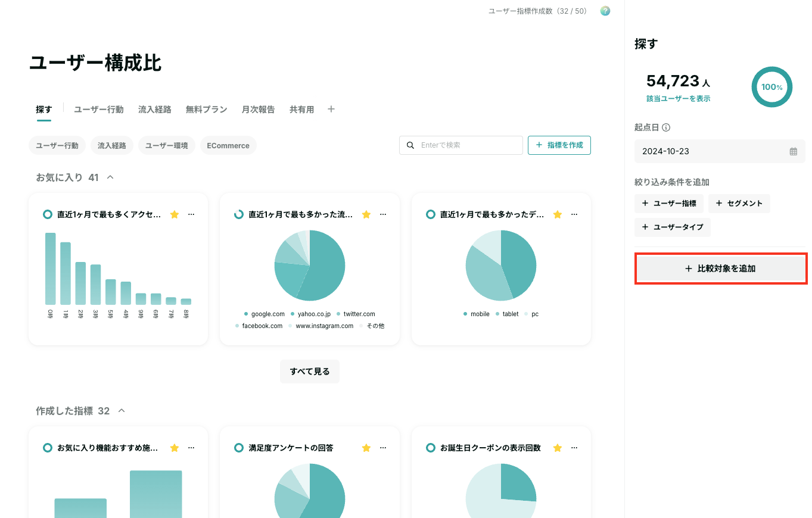Click the 54,723 人 user count
Screen dimensions: 812x518
tap(678, 82)
